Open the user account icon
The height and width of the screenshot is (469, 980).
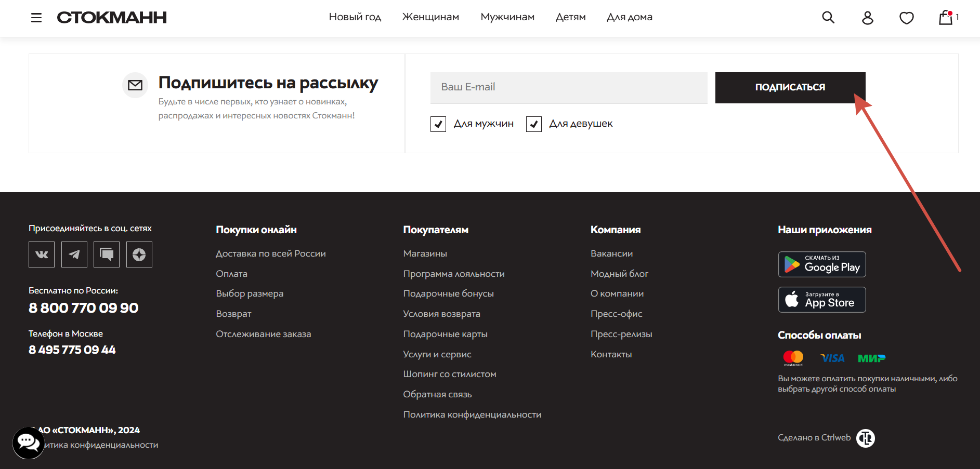867,18
